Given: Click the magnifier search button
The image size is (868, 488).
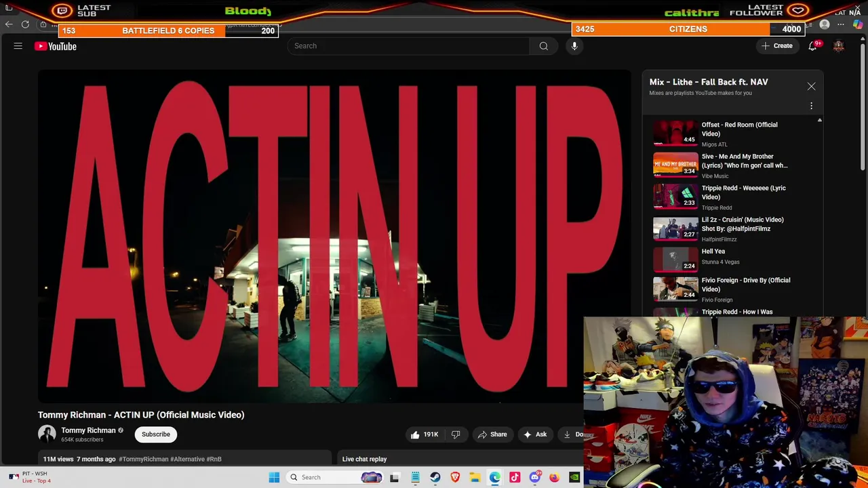Looking at the screenshot, I should click(x=543, y=46).
